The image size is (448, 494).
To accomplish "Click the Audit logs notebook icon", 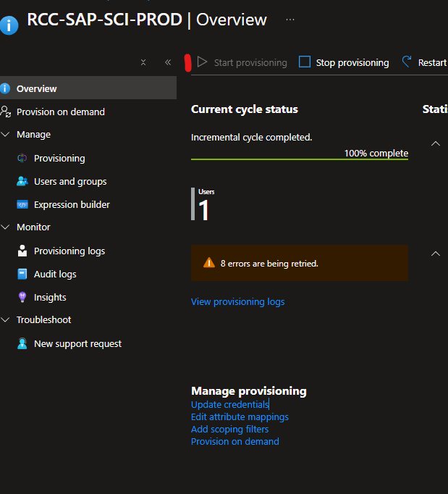I will (22, 274).
